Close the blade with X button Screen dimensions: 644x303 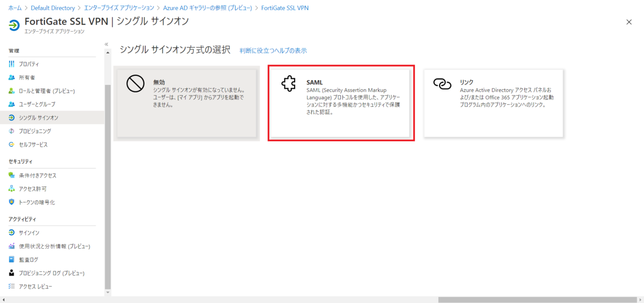coord(629,21)
